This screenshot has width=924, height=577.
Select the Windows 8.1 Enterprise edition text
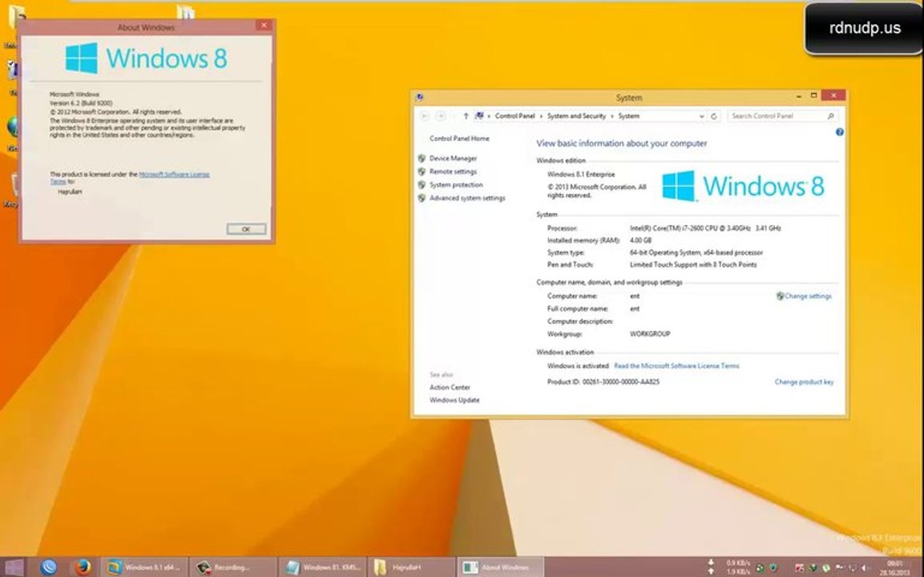pyautogui.click(x=581, y=175)
